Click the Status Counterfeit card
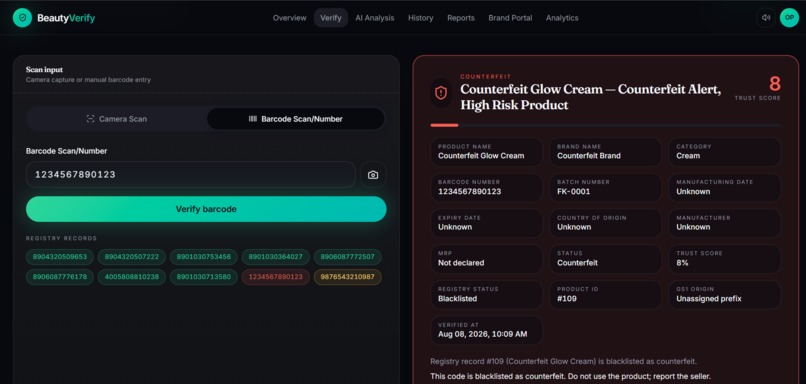The image size is (806, 384). click(606, 259)
